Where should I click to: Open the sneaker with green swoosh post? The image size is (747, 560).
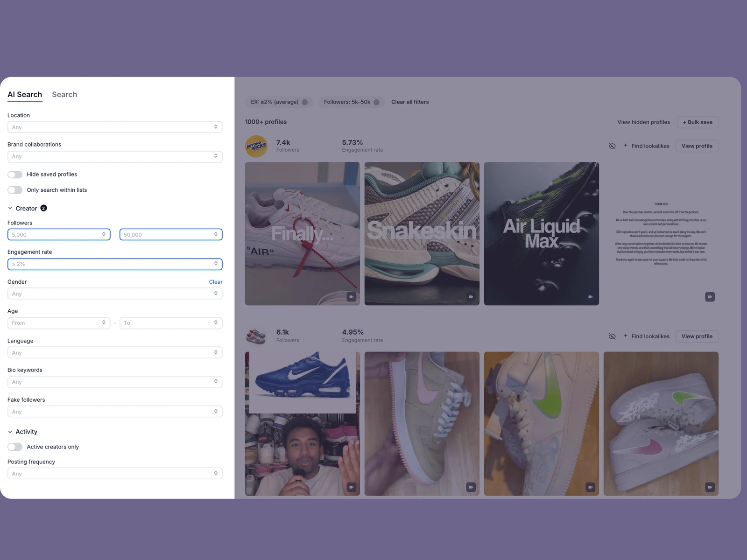click(x=542, y=424)
